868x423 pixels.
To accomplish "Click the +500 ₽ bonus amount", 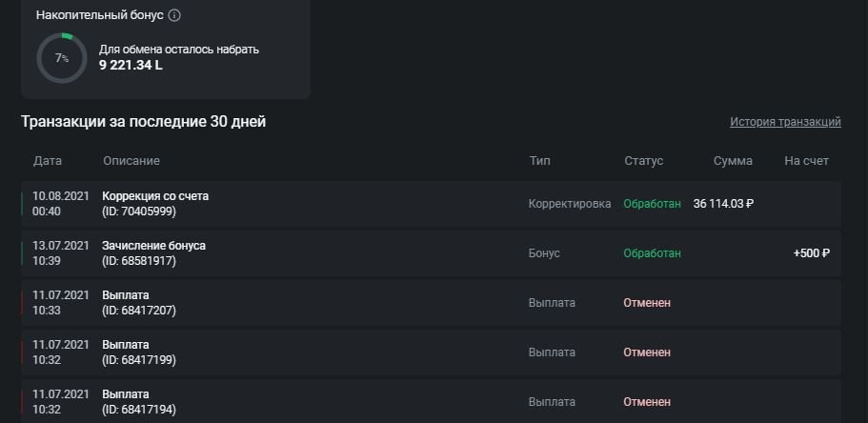I will [x=811, y=253].
